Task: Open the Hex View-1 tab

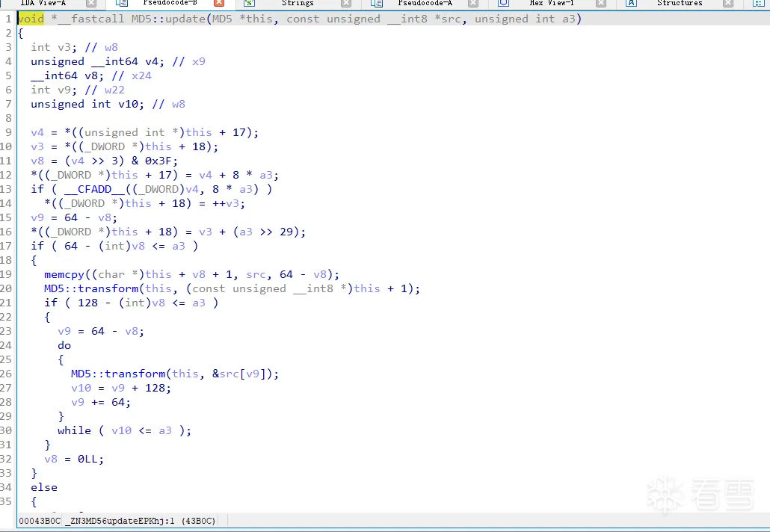Action: click(x=552, y=3)
